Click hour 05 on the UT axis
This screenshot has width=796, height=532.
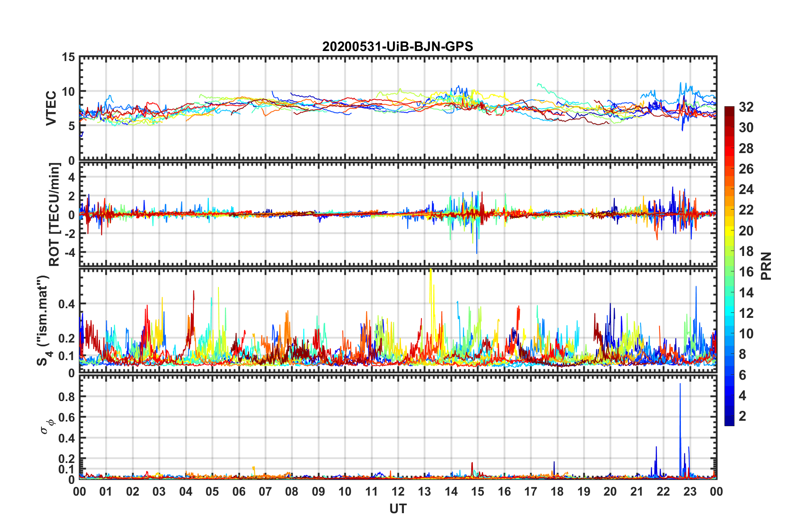pos(212,491)
